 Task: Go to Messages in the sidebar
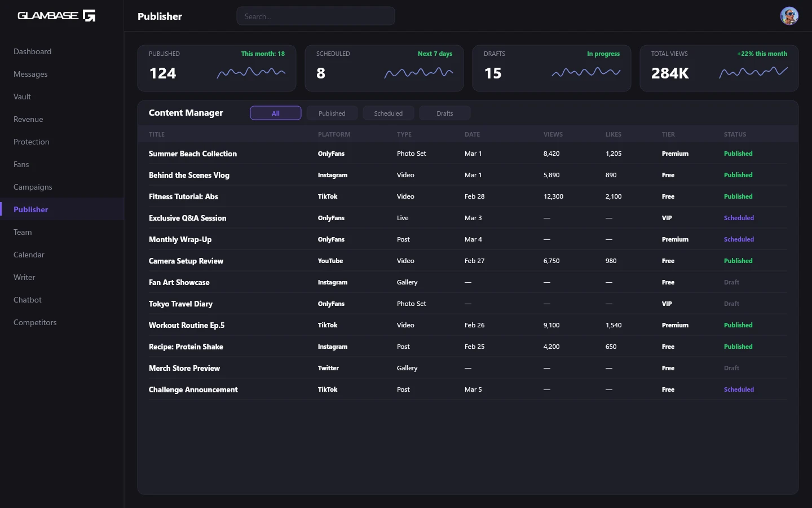30,74
